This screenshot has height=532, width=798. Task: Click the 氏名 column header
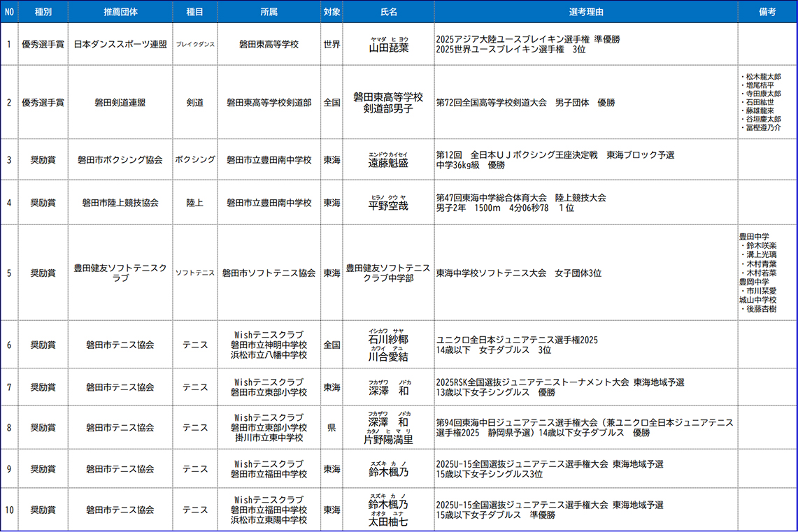[x=388, y=13]
